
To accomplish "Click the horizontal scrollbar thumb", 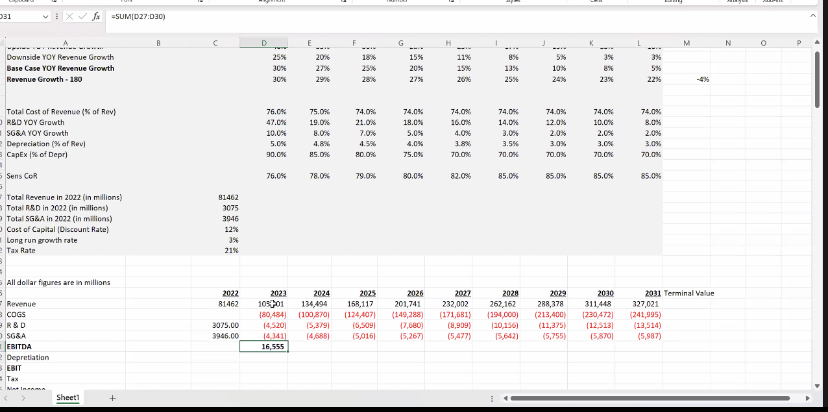I will tap(651, 398).
